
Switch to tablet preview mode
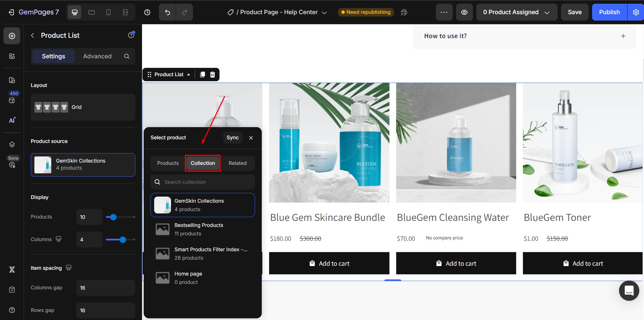(91, 12)
